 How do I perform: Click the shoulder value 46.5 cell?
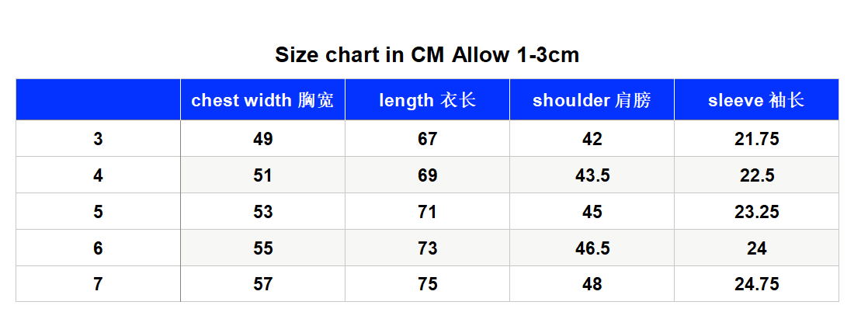(x=592, y=248)
